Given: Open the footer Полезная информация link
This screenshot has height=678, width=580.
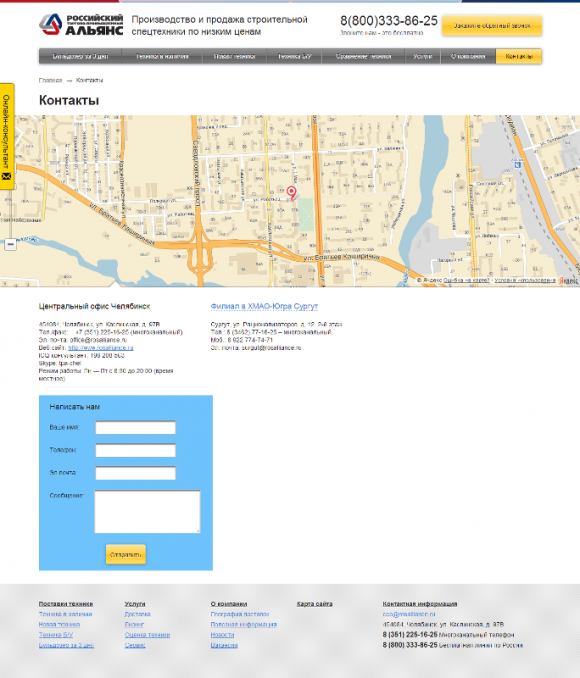Looking at the screenshot, I should [x=244, y=624].
